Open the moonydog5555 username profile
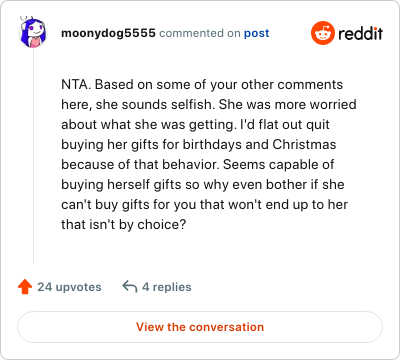 (x=108, y=33)
